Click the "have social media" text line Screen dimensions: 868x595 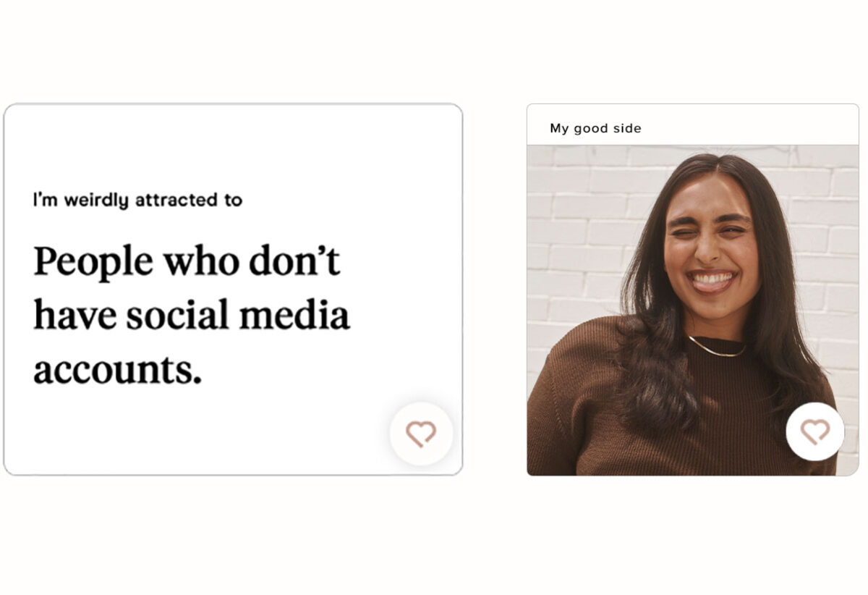tap(192, 315)
